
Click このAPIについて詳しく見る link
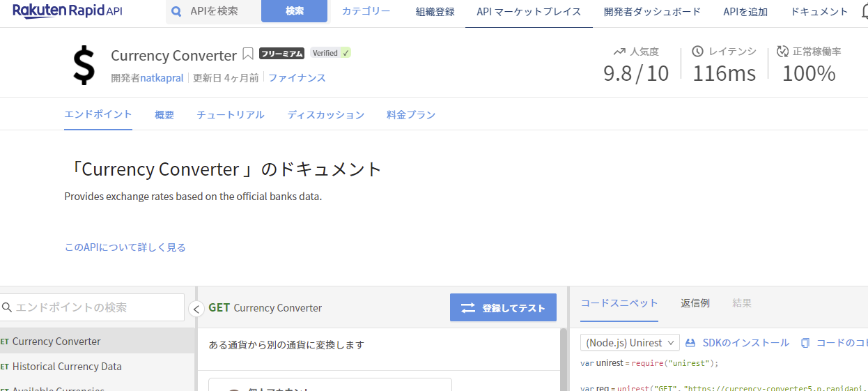coord(125,247)
